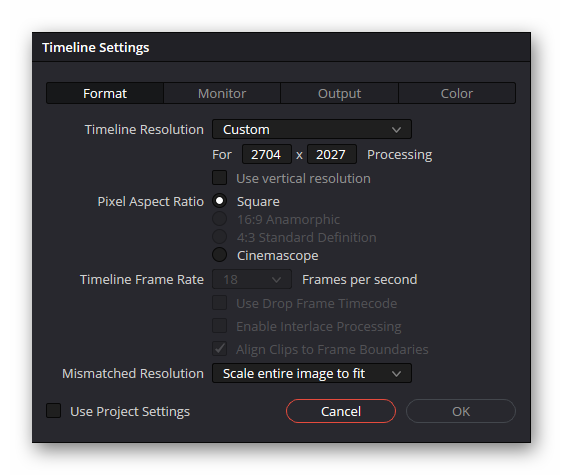The image size is (563, 475).
Task: Click the Timeline Resolution chevron arrow
Action: point(396,130)
